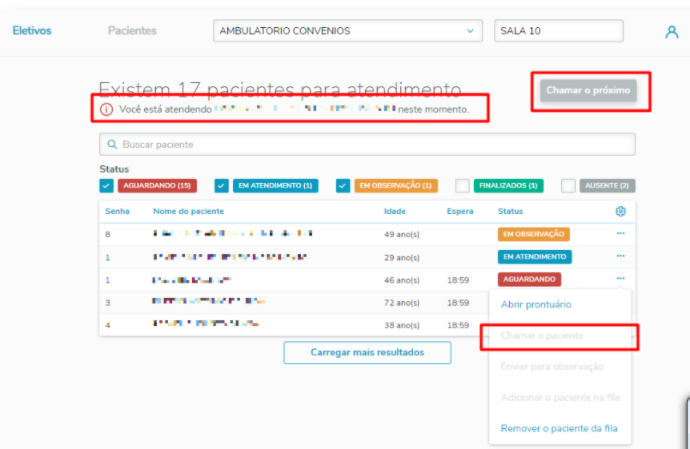Choose Adicionar o paciente na fila
The image size is (690, 449).
[560, 397]
